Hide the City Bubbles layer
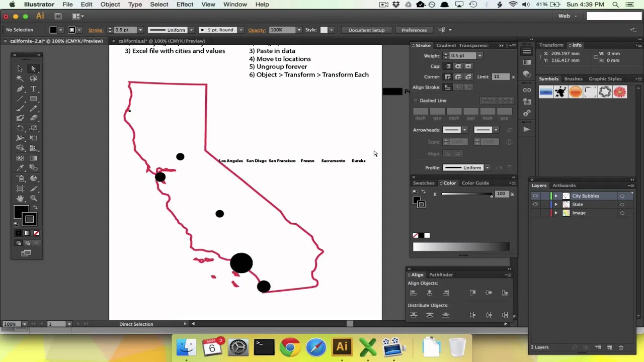 point(535,196)
